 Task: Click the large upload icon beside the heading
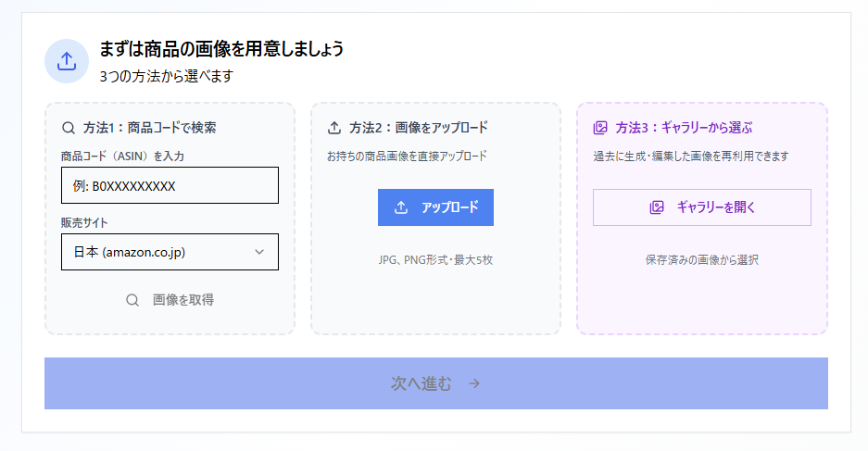coord(67,61)
